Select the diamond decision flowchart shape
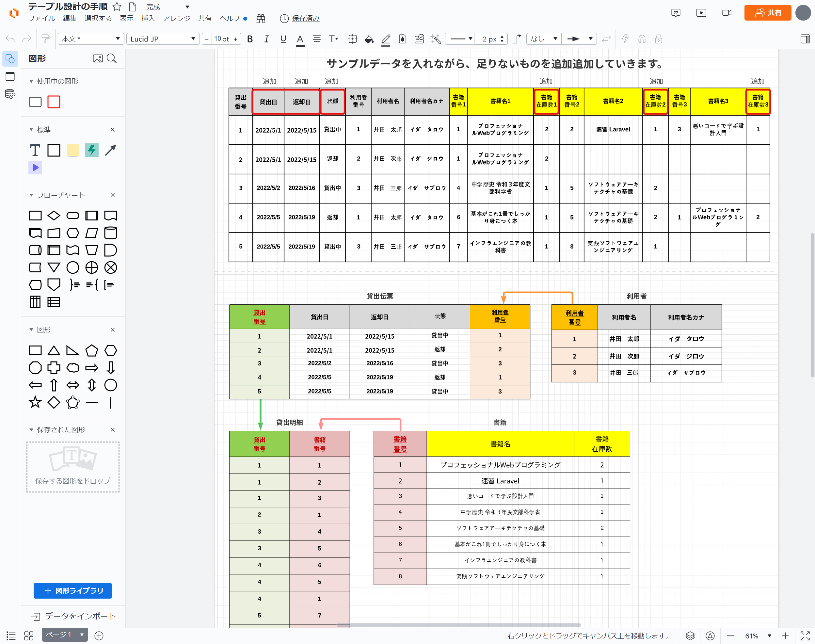Screen dimensions: 815x644 pos(54,216)
